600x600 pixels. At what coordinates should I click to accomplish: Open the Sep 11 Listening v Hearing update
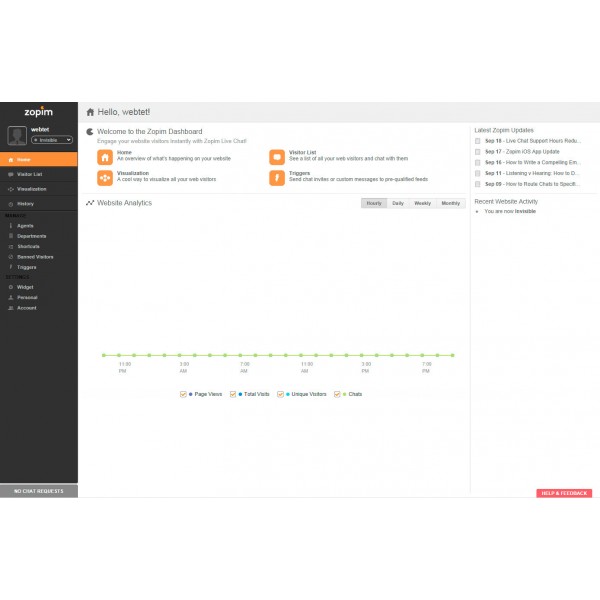coord(532,173)
